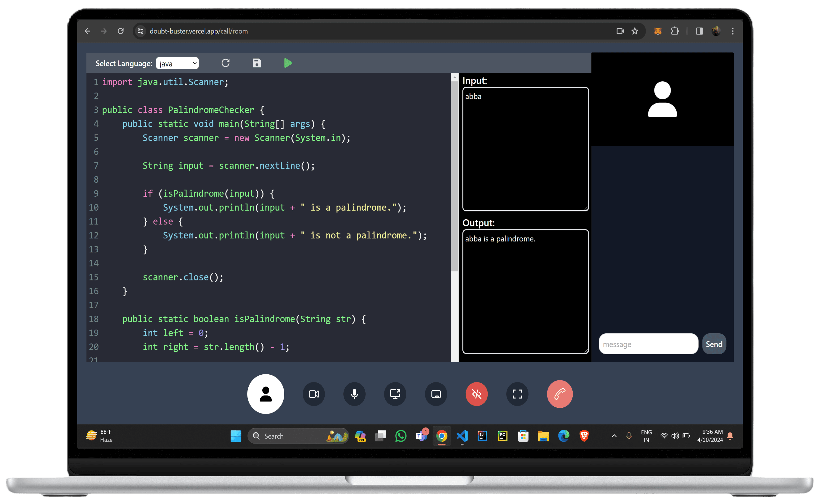Toggle the red code-editor link button
The width and height of the screenshot is (822, 504).
click(476, 394)
